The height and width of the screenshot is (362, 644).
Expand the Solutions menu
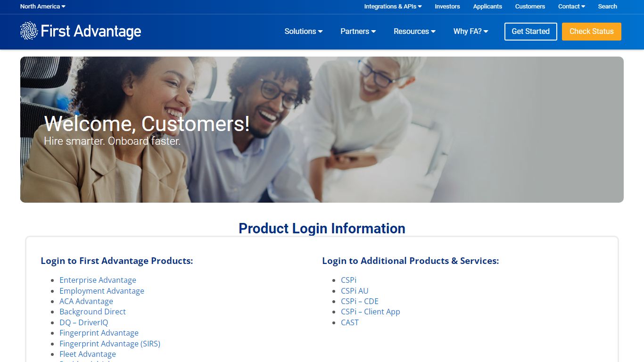304,32
